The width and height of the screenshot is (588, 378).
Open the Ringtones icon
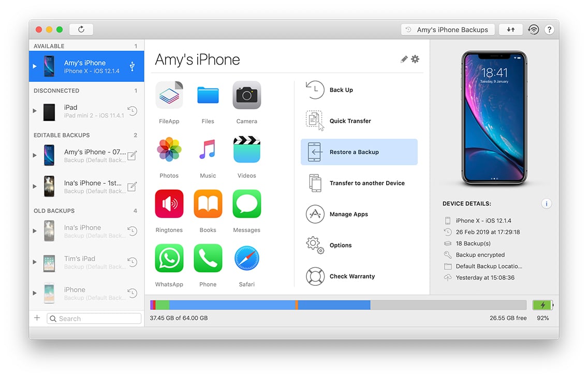[169, 203]
